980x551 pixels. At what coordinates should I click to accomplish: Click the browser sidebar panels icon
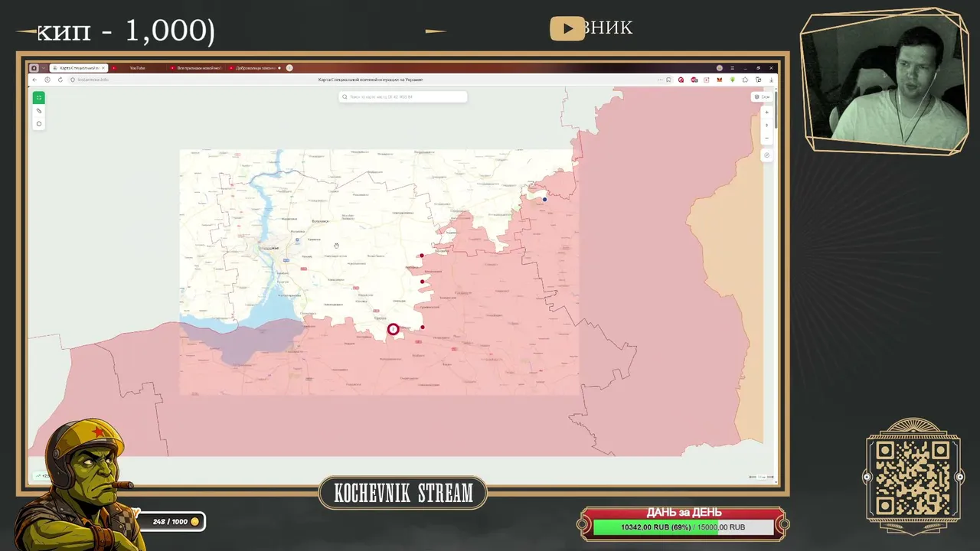759,80
